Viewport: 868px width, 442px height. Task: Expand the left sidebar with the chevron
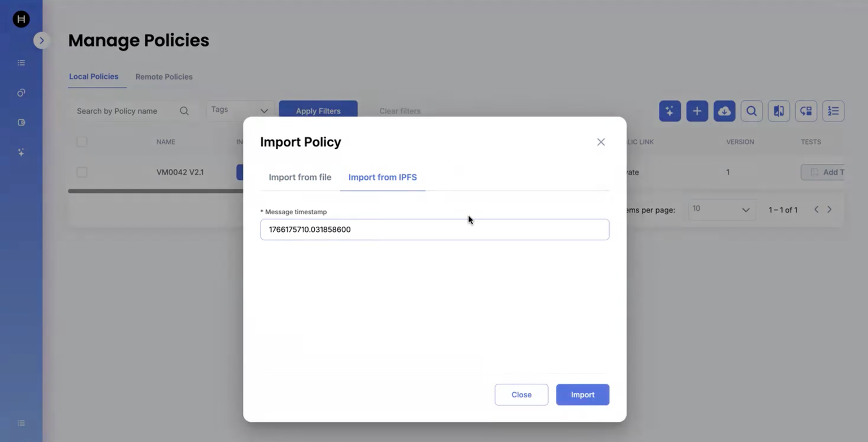[x=41, y=41]
